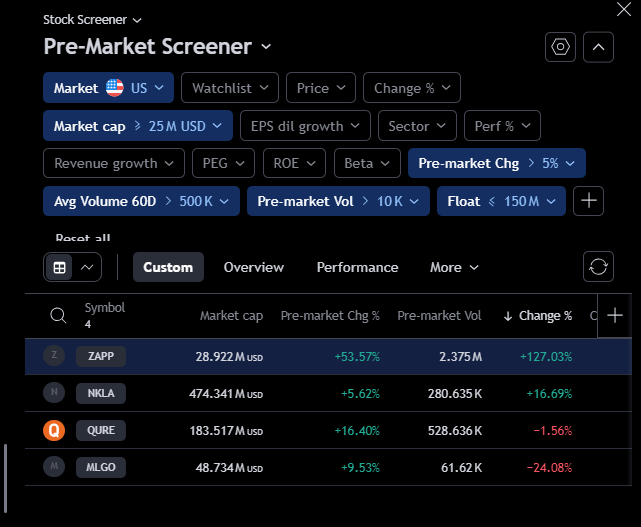Open the ROE filter dropdown
This screenshot has height=527, width=641.
click(x=294, y=163)
